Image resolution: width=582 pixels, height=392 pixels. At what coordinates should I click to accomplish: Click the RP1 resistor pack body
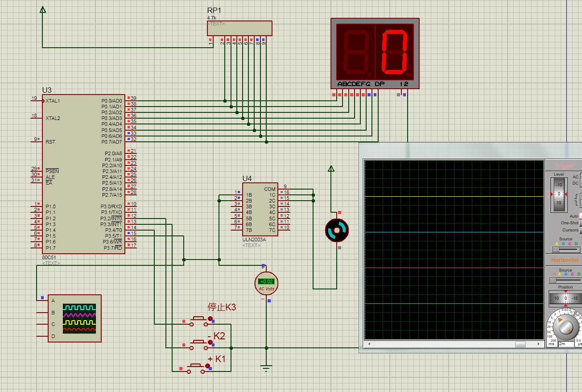coord(239,28)
